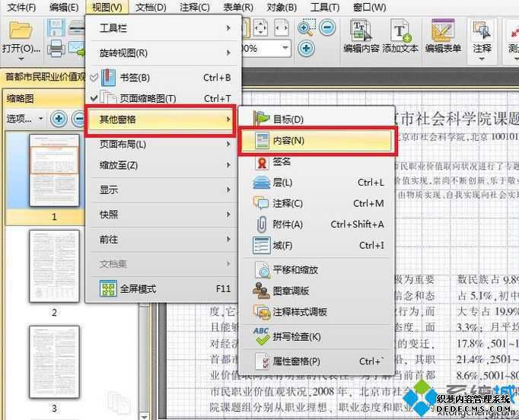Click the 注释 toolbar tool
The width and height of the screenshot is (519, 420).
(x=482, y=40)
